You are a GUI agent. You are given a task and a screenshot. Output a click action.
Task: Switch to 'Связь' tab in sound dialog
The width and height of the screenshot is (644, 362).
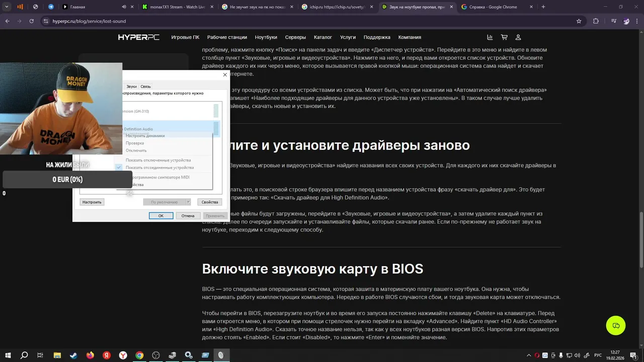click(x=145, y=86)
